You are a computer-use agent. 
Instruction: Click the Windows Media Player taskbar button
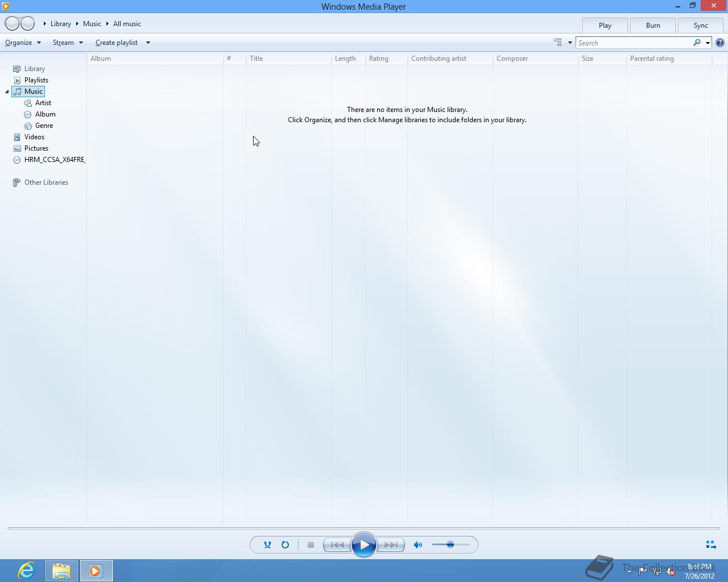click(x=96, y=571)
